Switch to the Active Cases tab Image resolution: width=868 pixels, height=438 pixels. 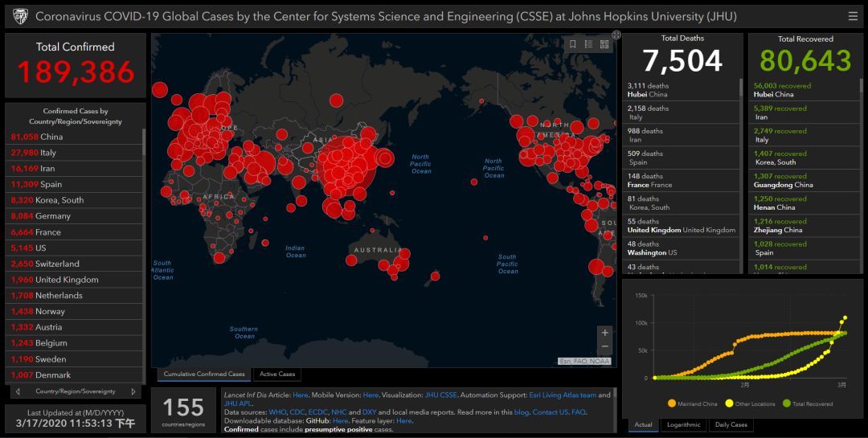[277, 375]
